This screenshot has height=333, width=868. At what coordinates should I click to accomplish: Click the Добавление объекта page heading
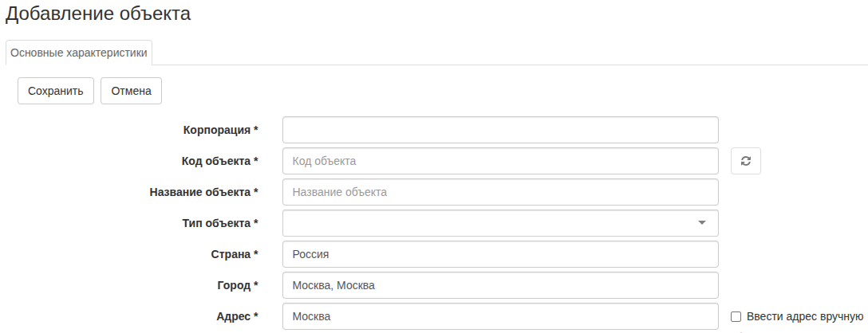(98, 14)
